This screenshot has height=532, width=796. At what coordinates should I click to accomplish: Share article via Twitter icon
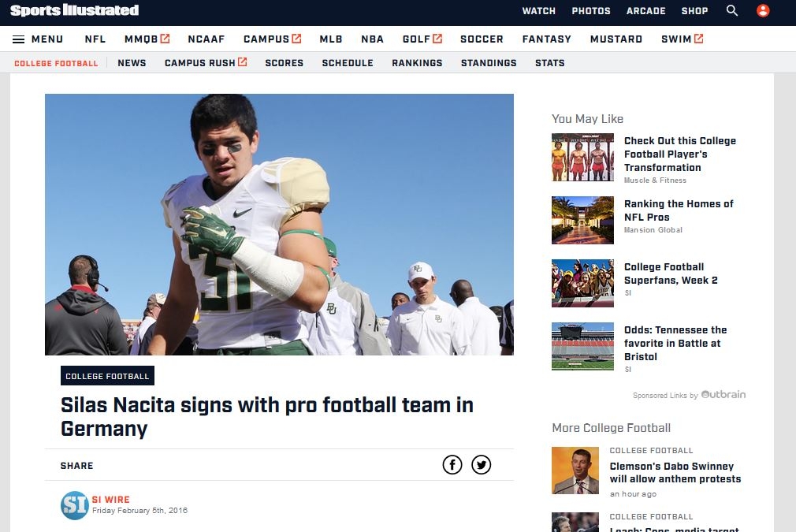481,464
